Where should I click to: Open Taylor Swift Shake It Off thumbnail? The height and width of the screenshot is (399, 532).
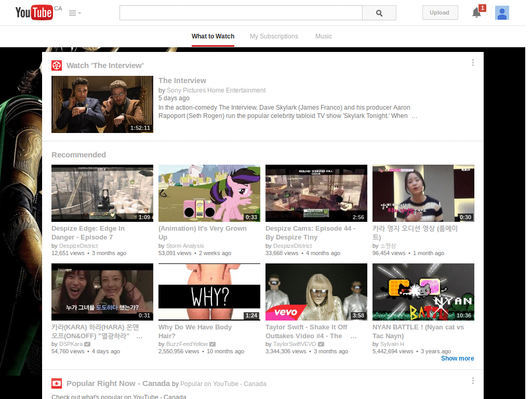[x=316, y=292]
